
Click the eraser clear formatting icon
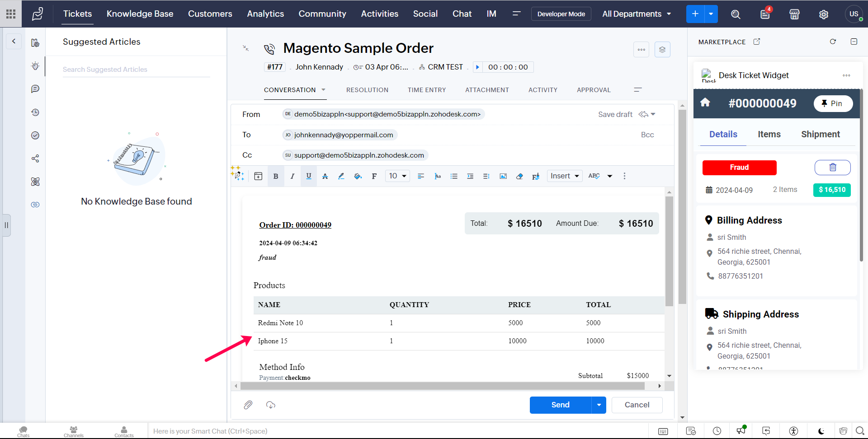519,176
